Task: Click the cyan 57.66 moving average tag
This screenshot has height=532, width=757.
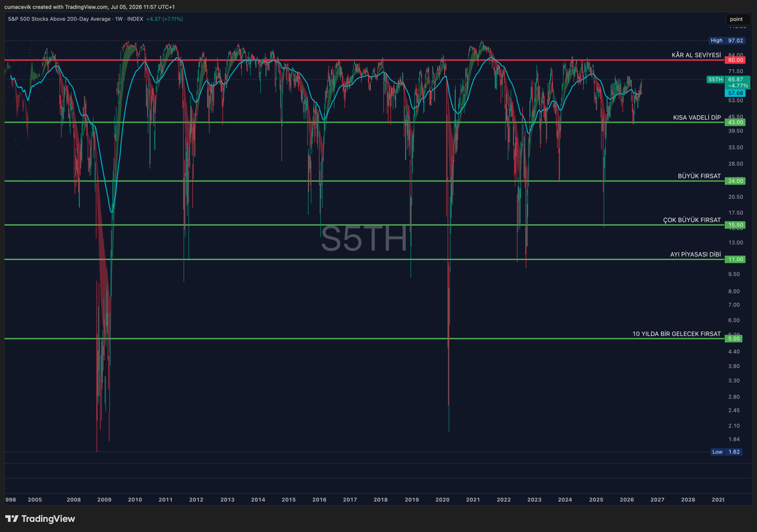Action: coord(735,93)
